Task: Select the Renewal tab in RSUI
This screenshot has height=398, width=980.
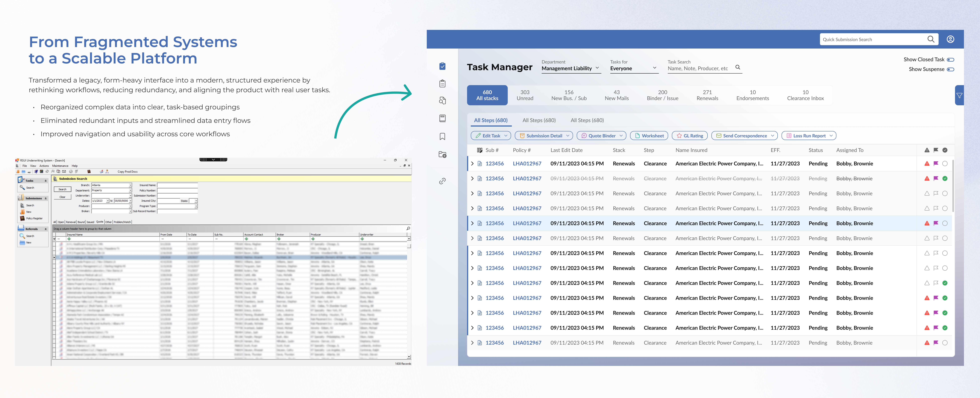Action: 71,222
